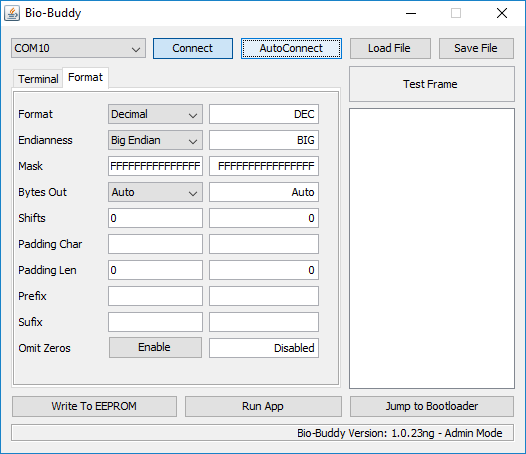This screenshot has height=454, width=526.
Task: Click the Format label
Action: coord(36,114)
